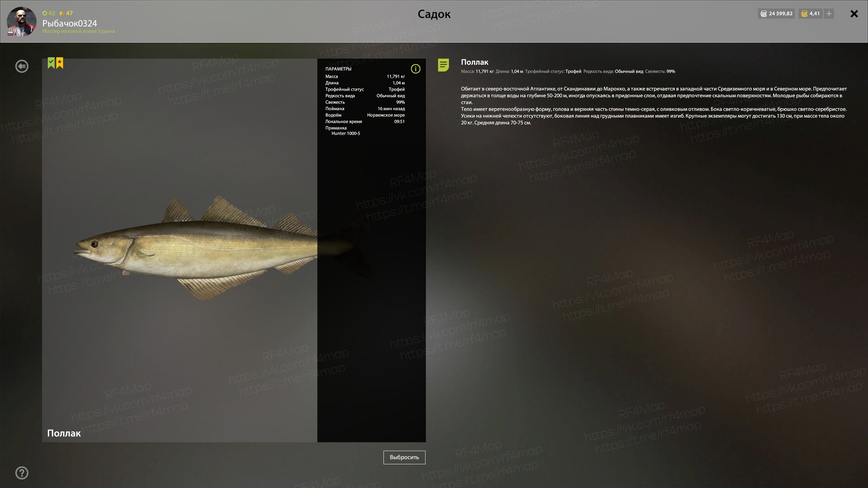Click the yellow star bookmark badge
Screen dimensions: 868x488
(60, 63)
